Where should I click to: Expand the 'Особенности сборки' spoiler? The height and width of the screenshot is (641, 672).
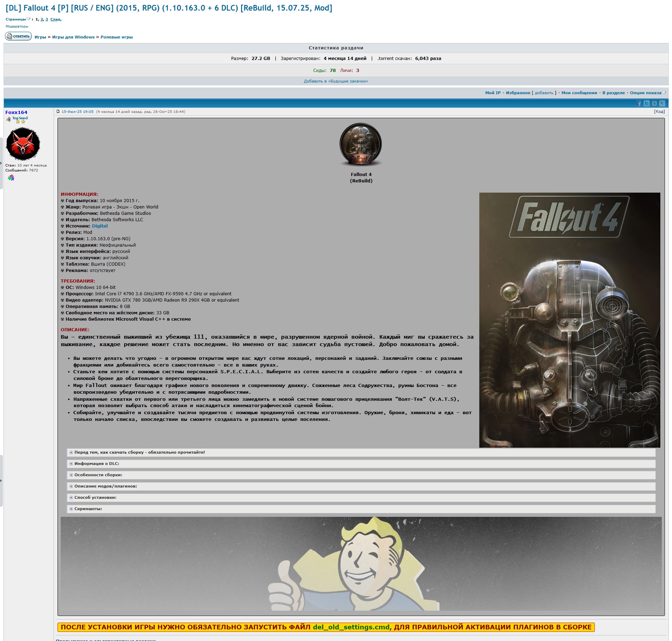pyautogui.click(x=361, y=475)
